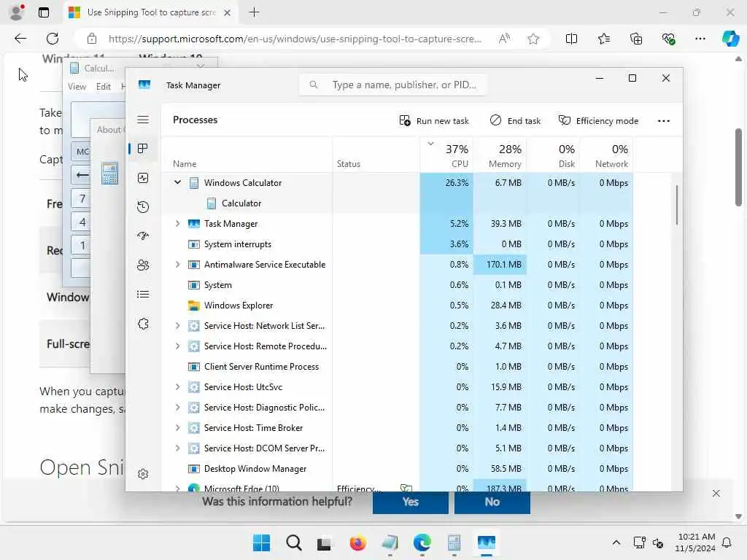Expand Service Host: DCOM Server row

pos(178,448)
